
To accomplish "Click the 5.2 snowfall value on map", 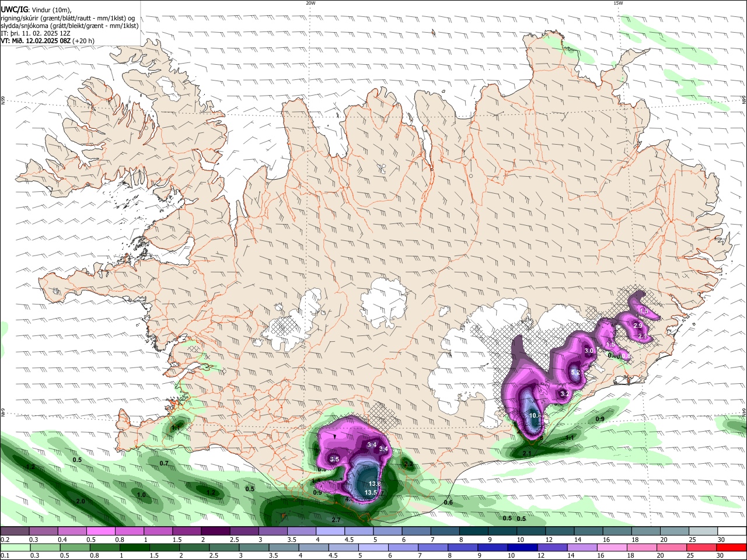I will click(x=575, y=372).
